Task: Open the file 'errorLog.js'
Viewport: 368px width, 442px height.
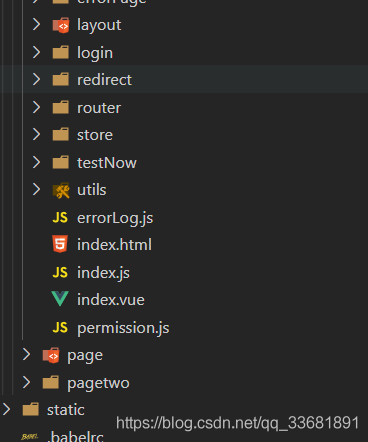Action: pos(115,219)
